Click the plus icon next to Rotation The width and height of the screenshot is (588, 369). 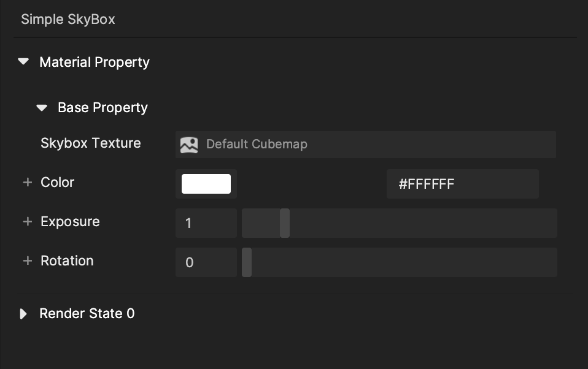(27, 261)
